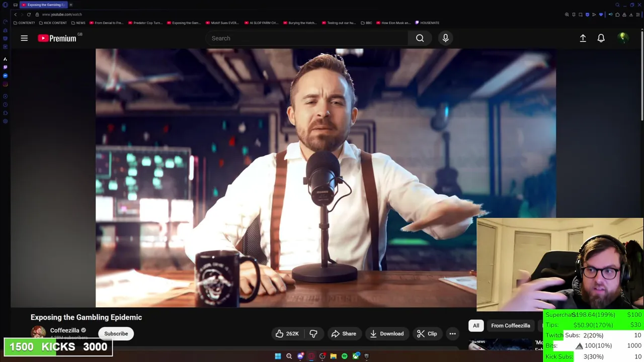Open Xbox app from the taskbar
Screen dimensions: 644x362
tap(356, 356)
